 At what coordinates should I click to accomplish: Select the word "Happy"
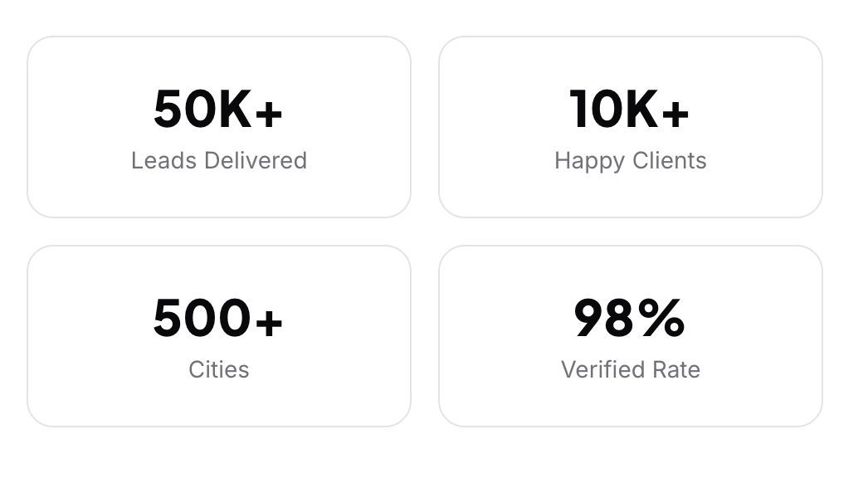pos(588,161)
